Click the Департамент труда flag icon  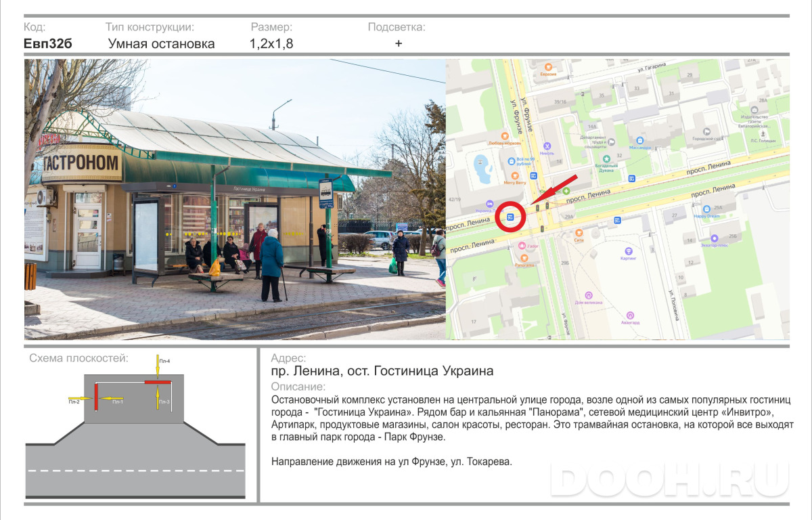611,142
